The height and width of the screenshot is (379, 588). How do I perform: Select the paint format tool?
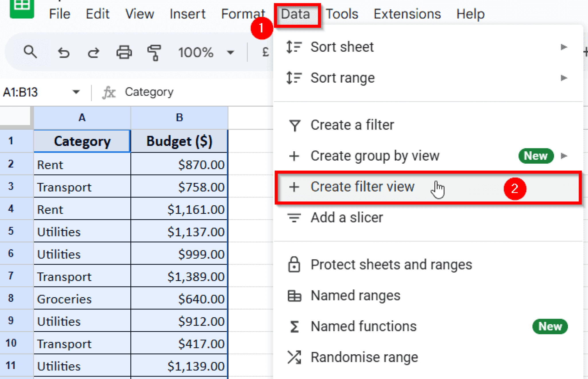tap(154, 53)
